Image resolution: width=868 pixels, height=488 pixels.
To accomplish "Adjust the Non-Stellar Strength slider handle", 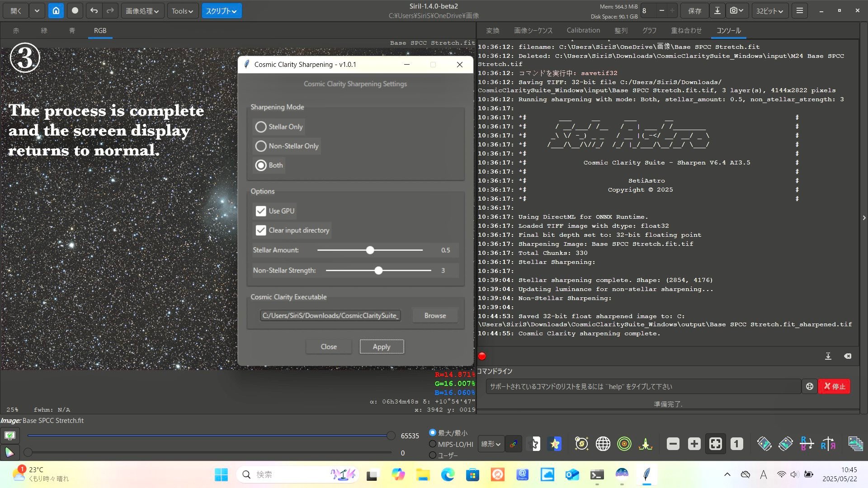I will pos(378,271).
